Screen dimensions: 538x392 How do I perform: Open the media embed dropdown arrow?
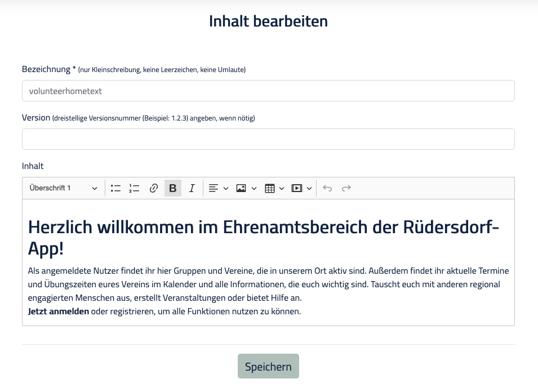click(x=309, y=188)
